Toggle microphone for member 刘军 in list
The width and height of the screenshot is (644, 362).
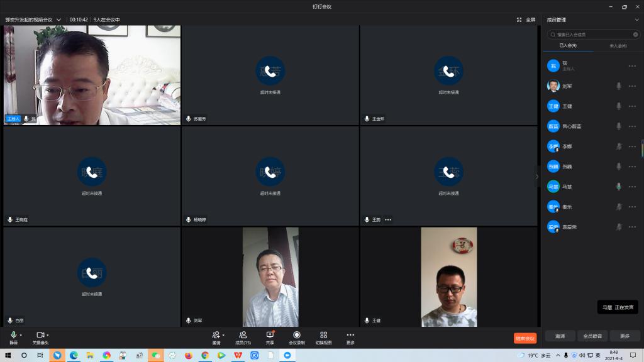point(619,86)
